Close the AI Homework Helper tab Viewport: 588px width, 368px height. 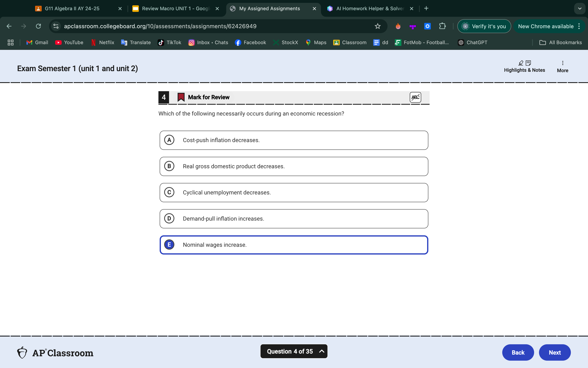(x=412, y=9)
